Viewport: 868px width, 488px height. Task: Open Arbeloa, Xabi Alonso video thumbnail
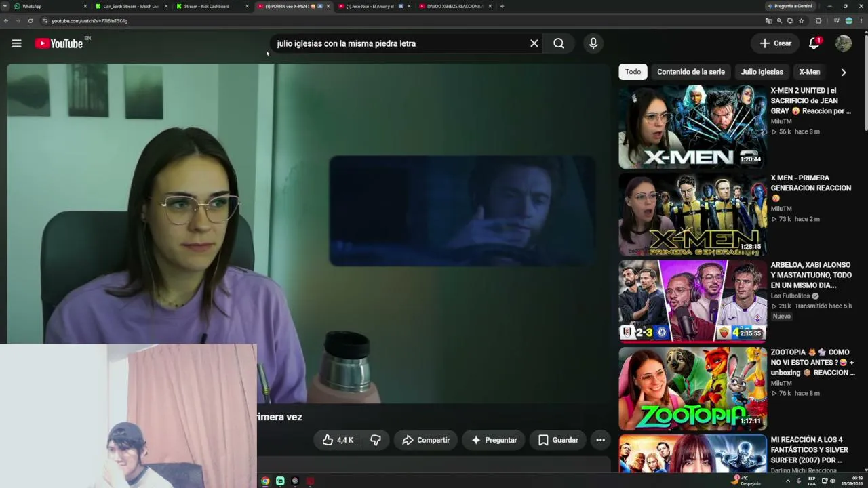tap(692, 302)
